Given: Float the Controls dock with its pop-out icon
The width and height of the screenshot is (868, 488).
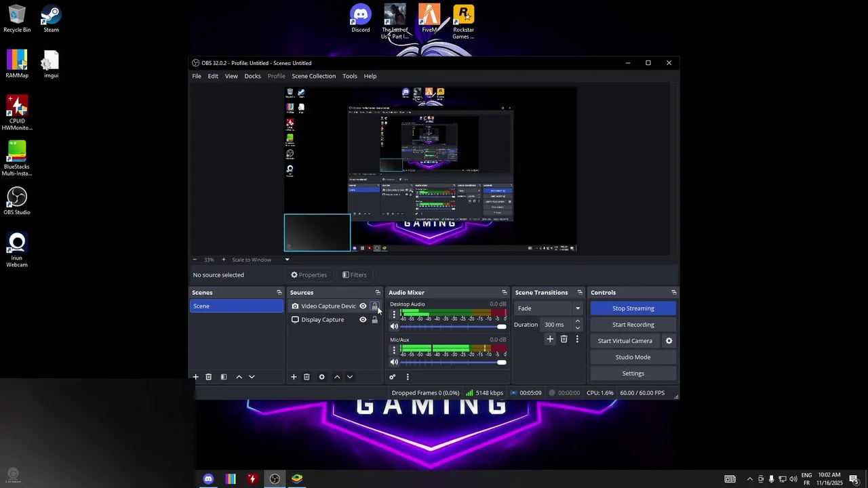Looking at the screenshot, I should point(673,293).
